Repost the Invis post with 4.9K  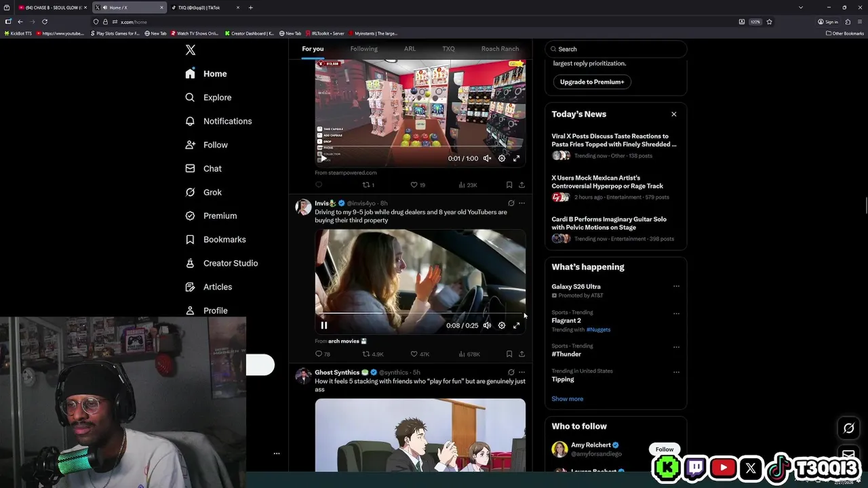click(x=373, y=354)
